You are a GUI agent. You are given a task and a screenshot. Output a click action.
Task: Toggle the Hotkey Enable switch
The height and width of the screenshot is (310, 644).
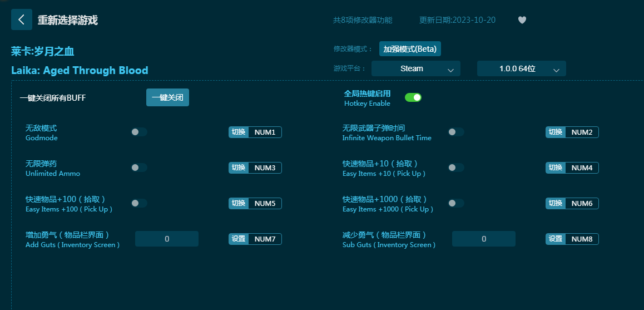[413, 97]
